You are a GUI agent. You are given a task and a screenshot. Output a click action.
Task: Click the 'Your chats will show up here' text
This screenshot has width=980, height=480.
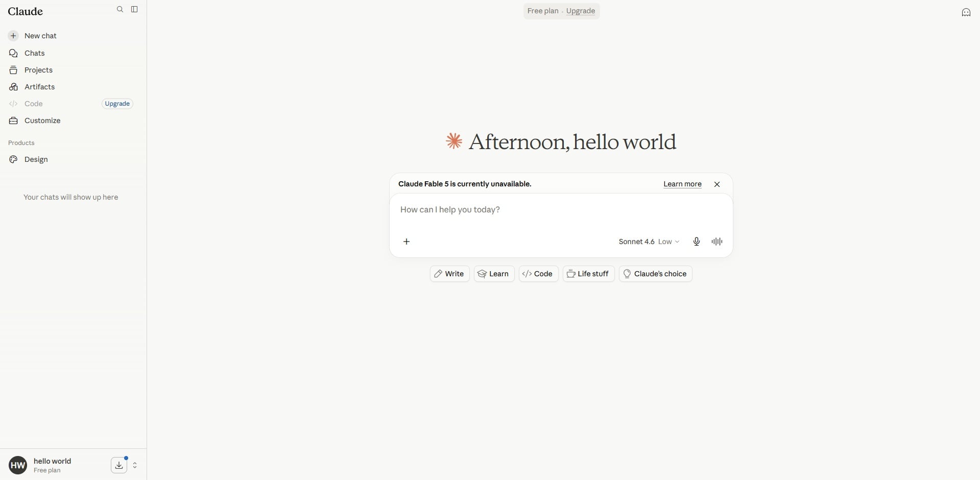pos(70,197)
